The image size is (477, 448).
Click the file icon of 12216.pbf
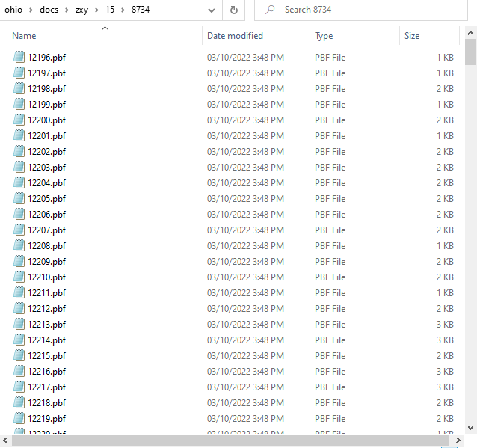(19, 371)
